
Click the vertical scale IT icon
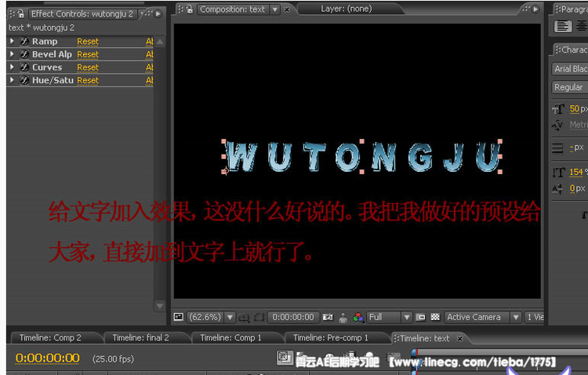[x=558, y=173]
